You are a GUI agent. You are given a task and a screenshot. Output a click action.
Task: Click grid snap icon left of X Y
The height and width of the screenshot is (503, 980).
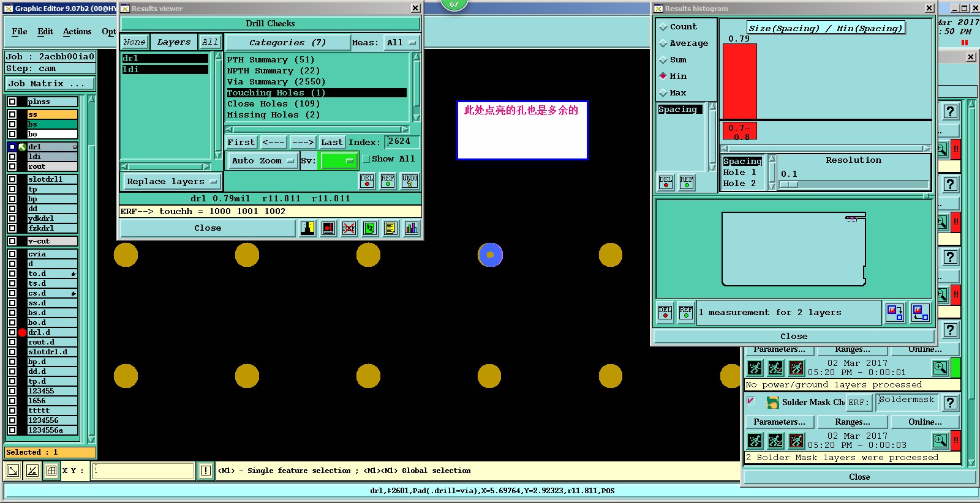51,471
